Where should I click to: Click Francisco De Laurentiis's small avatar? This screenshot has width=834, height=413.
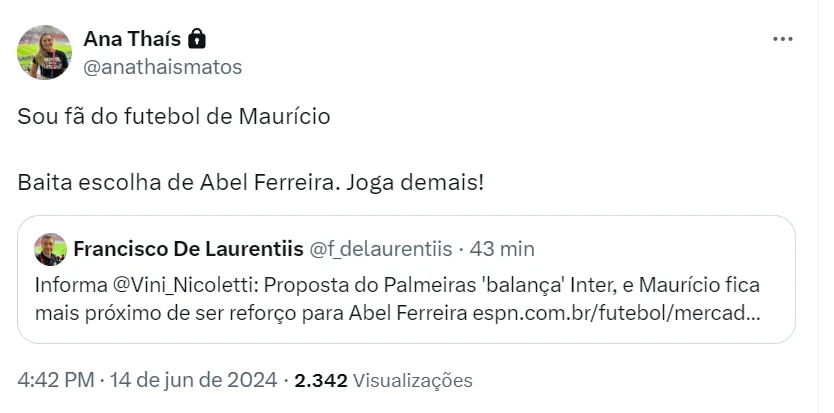pos(50,249)
